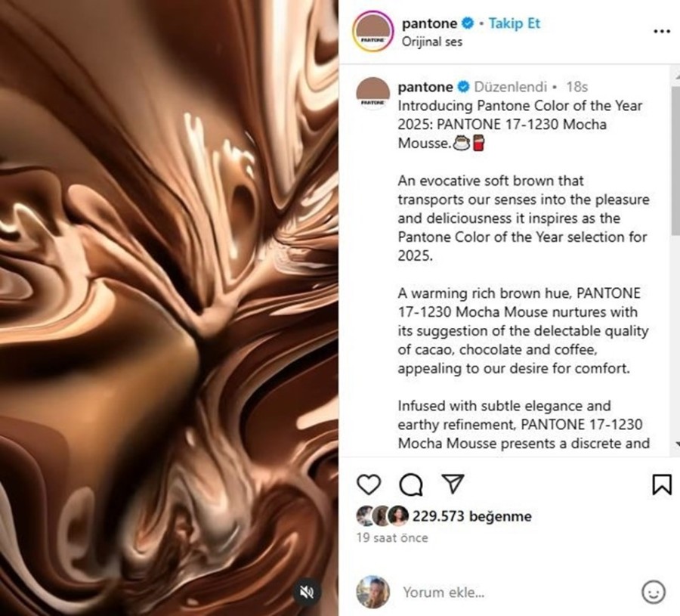
Task: Open Pantone story from header profile picture
Action: click(x=372, y=32)
